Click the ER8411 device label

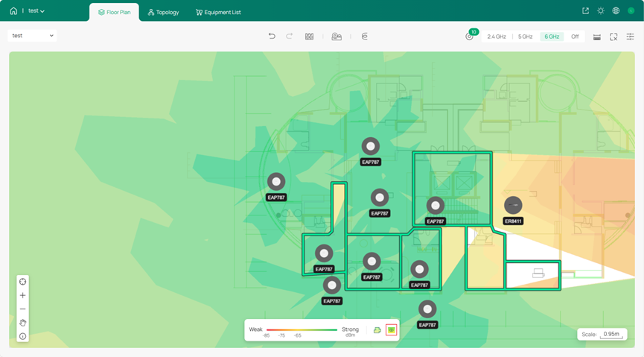click(x=513, y=221)
